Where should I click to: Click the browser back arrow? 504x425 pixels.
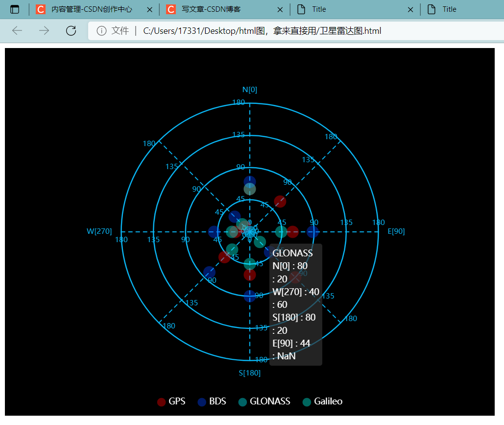[17, 30]
